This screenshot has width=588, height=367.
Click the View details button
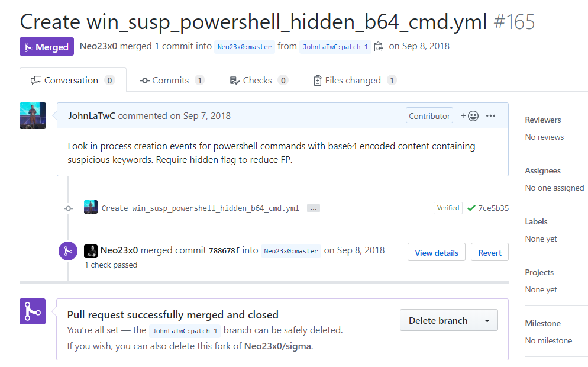[x=437, y=253]
